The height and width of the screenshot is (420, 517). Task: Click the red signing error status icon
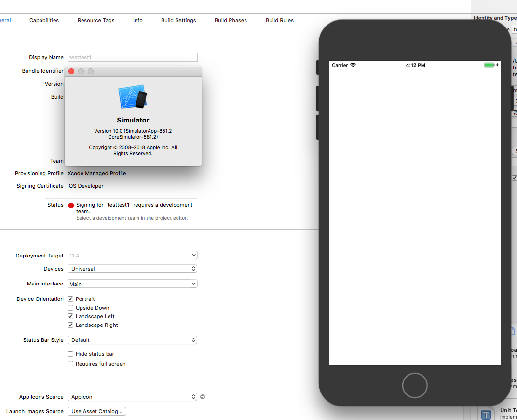pyautogui.click(x=71, y=206)
